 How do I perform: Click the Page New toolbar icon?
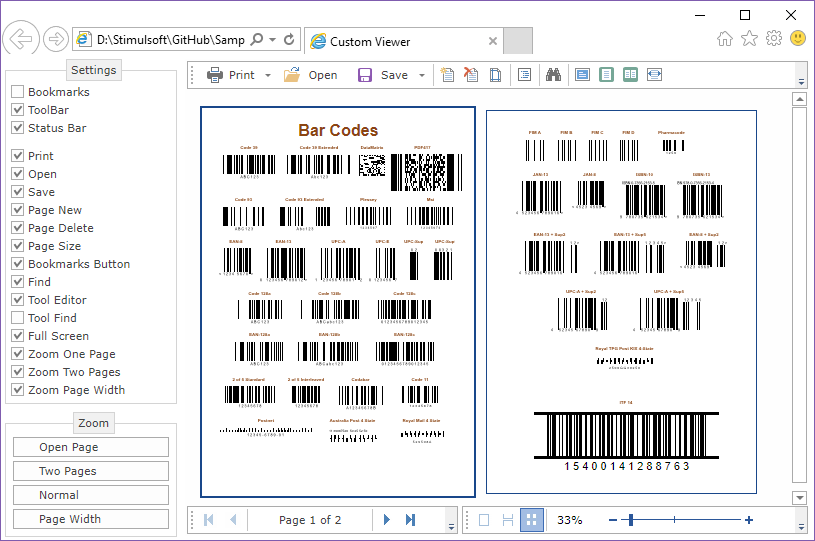tap(447, 75)
